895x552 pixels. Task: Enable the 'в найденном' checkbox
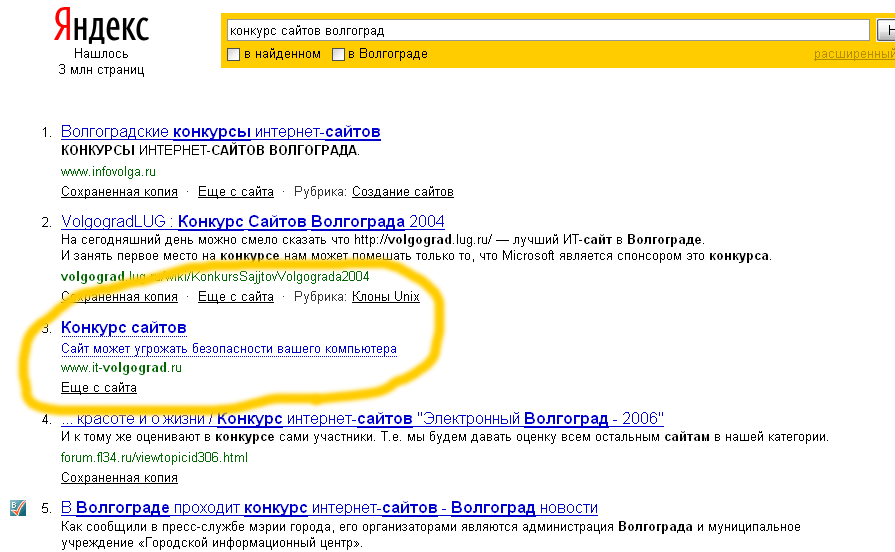coord(233,55)
